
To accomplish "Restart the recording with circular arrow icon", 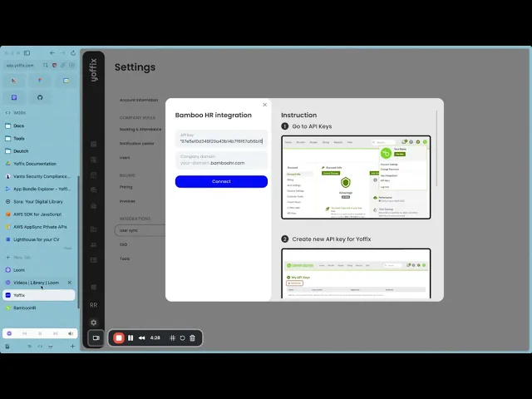I will point(183,338).
